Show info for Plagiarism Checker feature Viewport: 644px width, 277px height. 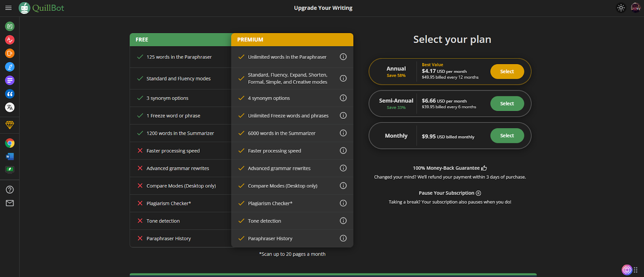[x=343, y=203]
